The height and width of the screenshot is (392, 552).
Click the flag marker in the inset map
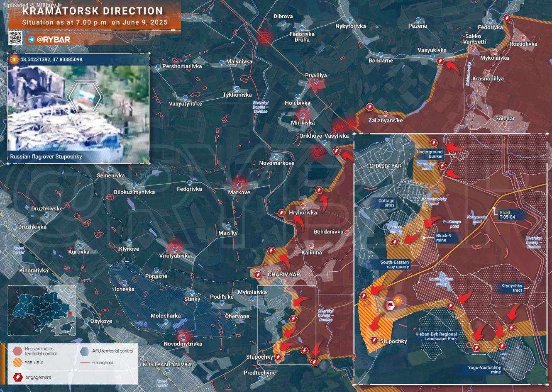click(390, 306)
